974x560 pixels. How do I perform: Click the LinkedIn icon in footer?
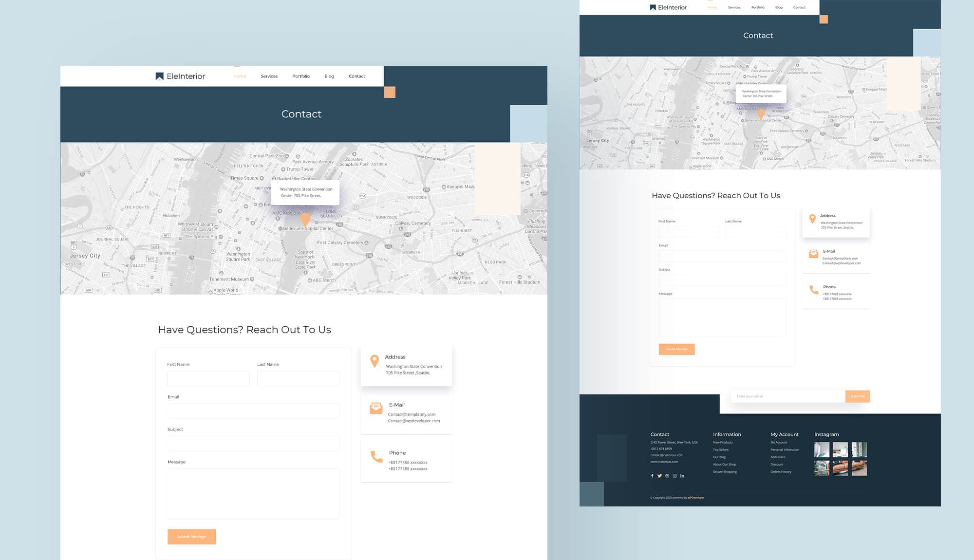point(682,476)
